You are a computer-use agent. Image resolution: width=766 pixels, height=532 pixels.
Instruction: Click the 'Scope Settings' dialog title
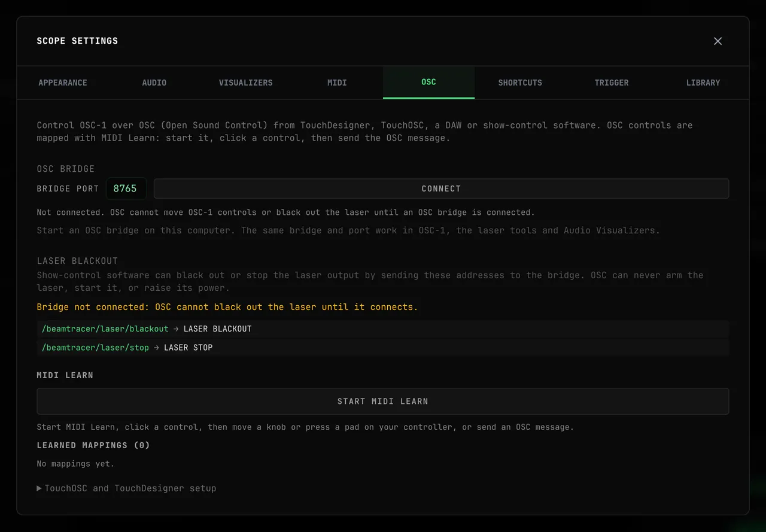tap(77, 41)
